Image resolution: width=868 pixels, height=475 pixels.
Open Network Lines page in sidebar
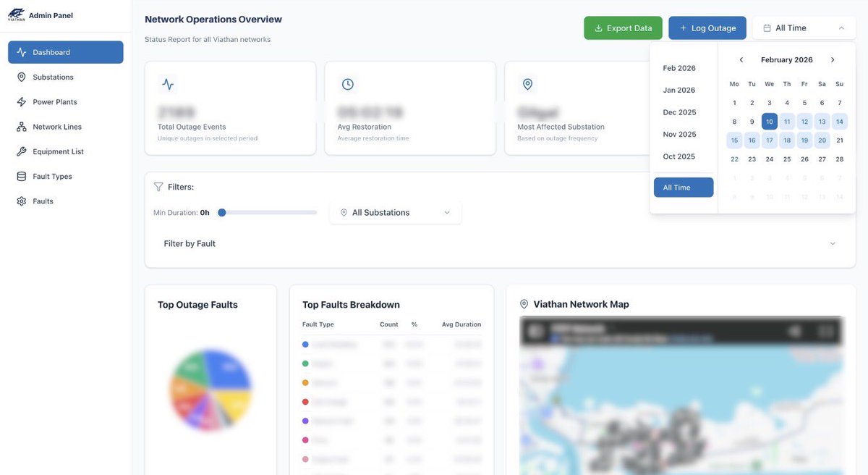(66, 127)
